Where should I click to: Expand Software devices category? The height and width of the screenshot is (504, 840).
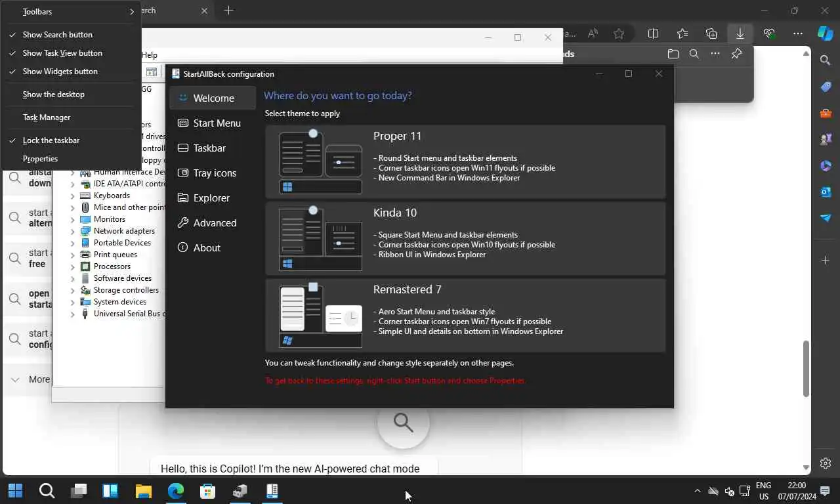coord(73,278)
